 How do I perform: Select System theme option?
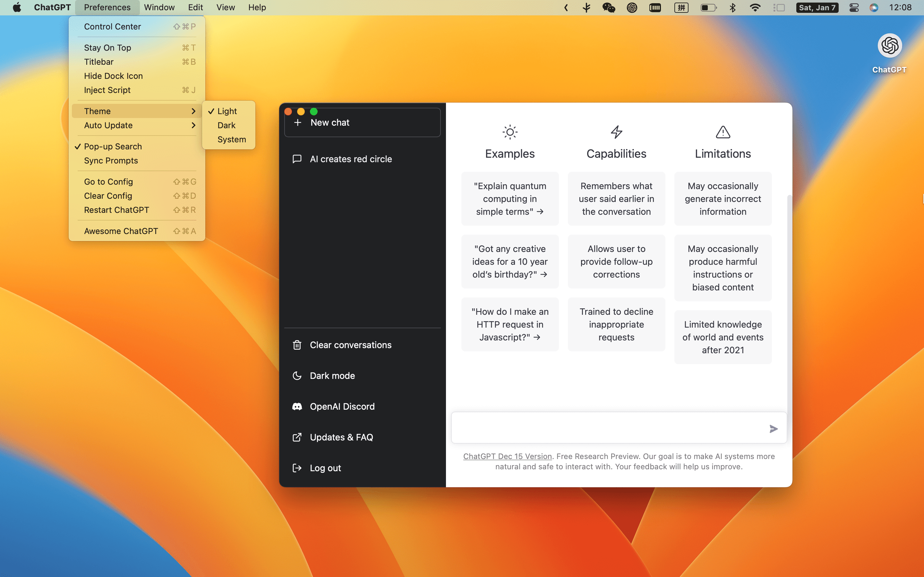click(x=232, y=139)
